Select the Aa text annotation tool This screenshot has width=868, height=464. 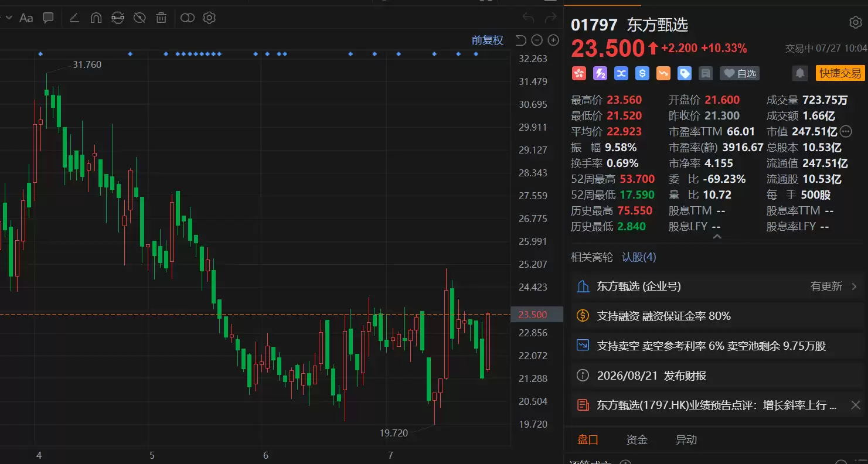click(26, 18)
